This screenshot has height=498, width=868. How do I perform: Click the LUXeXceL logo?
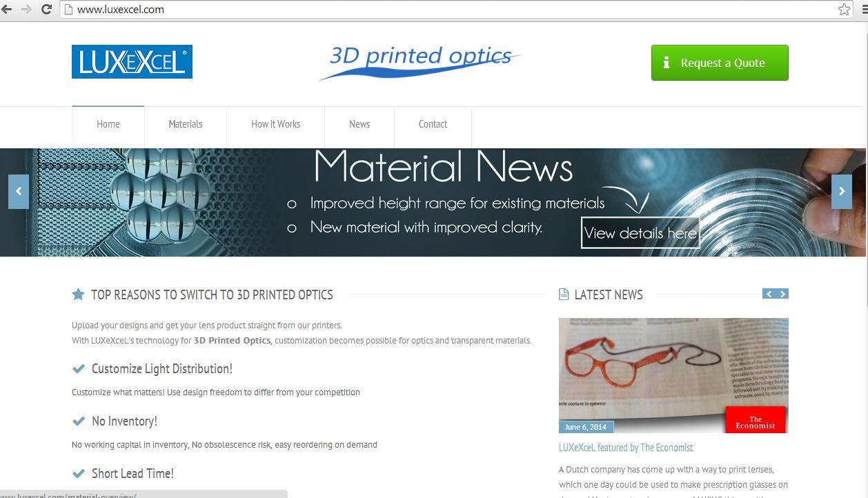coord(132,62)
